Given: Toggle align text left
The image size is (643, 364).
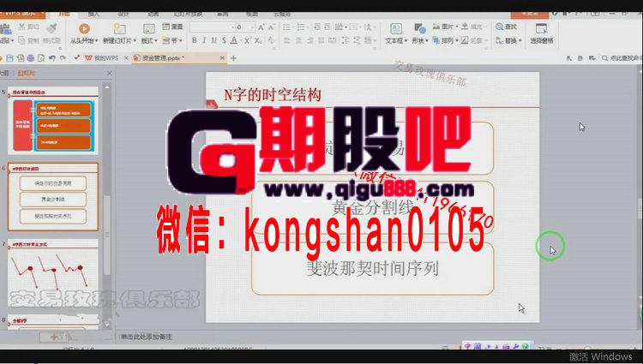Looking at the screenshot, I should tap(287, 40).
